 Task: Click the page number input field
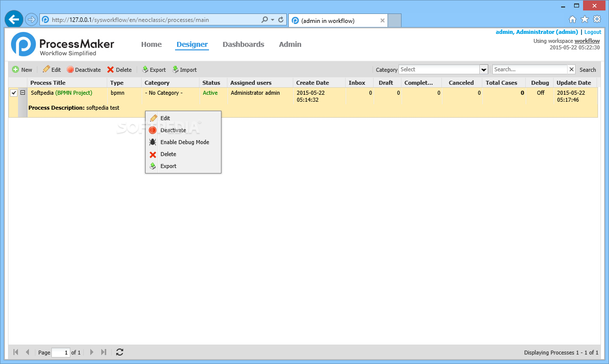pos(61,353)
